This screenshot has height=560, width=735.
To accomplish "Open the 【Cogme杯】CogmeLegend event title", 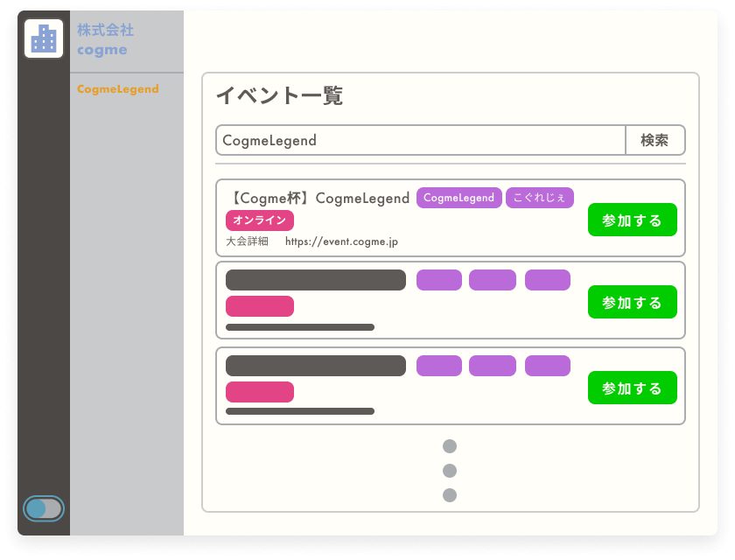I will pos(320,199).
